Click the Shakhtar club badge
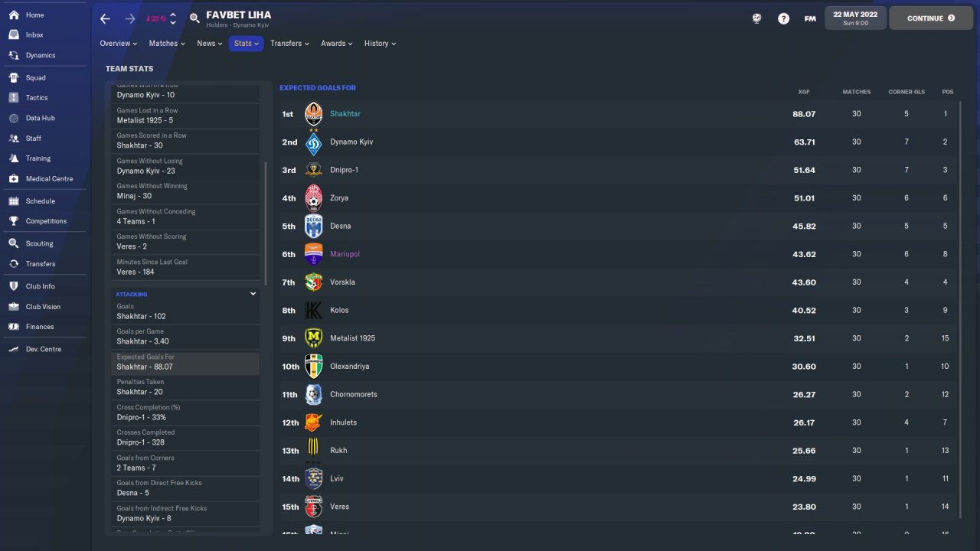The width and height of the screenshot is (980, 551). point(314,114)
